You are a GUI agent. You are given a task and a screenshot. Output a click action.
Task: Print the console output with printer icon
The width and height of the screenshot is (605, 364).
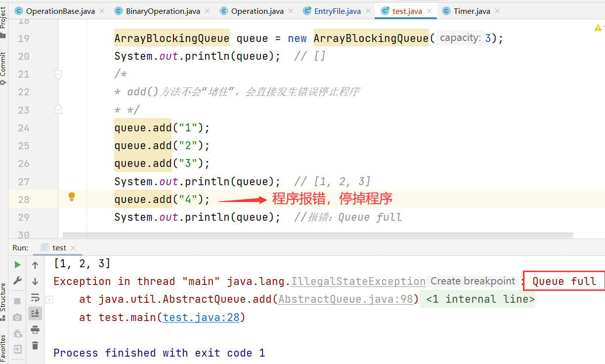(35, 329)
